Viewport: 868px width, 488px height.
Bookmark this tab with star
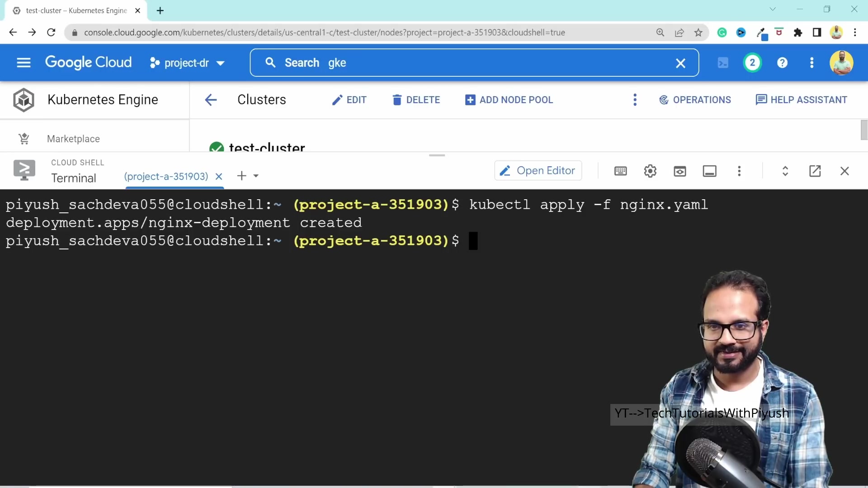pos(698,33)
